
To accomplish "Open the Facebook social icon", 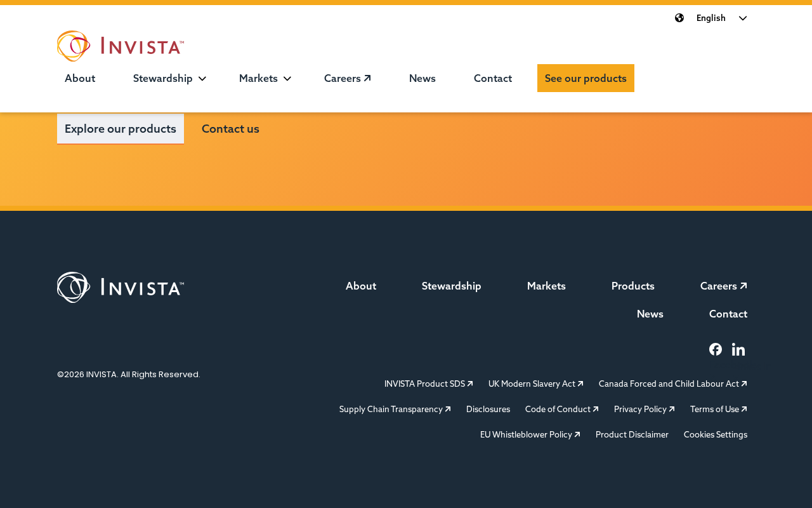I will pos(716,349).
